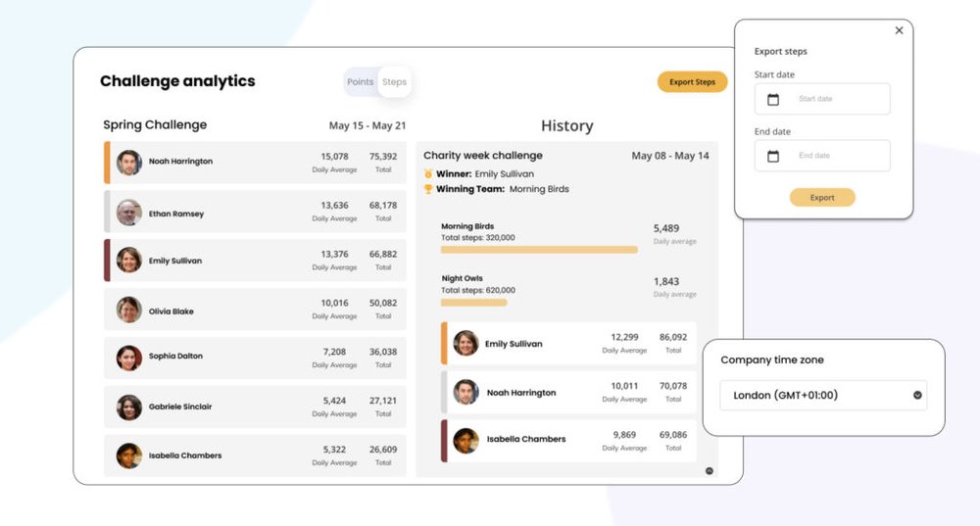Image resolution: width=980 pixels, height=526 pixels.
Task: Click the Morning Birds progress bar
Action: [539, 250]
